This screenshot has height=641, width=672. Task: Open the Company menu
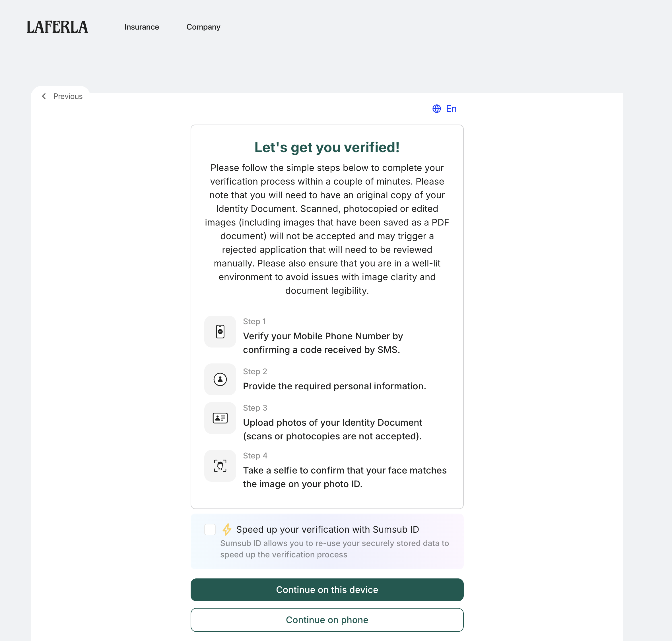pyautogui.click(x=203, y=27)
